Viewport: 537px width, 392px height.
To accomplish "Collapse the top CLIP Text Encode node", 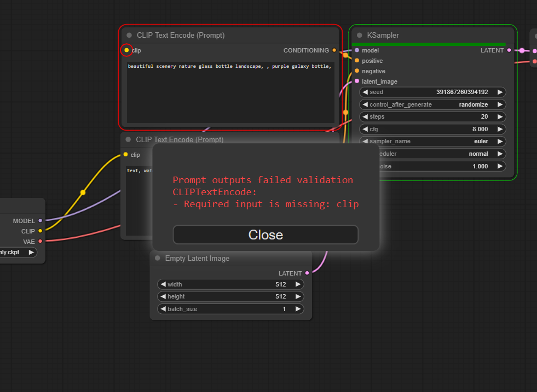I will 129,36.
